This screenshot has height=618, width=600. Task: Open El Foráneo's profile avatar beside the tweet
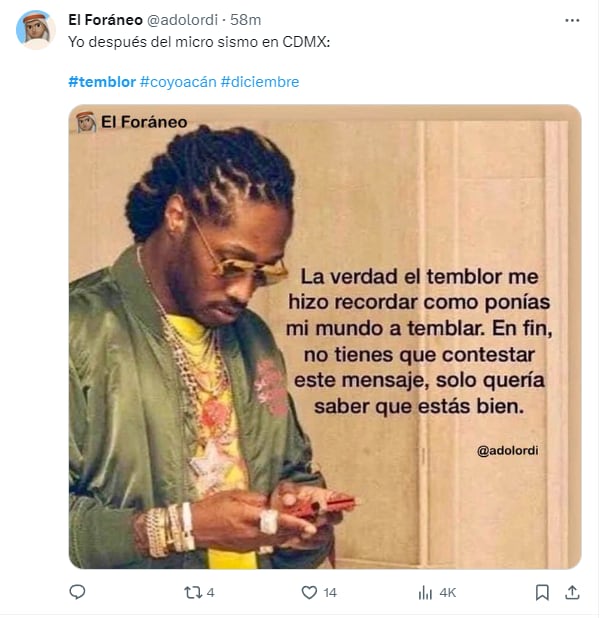(x=35, y=30)
